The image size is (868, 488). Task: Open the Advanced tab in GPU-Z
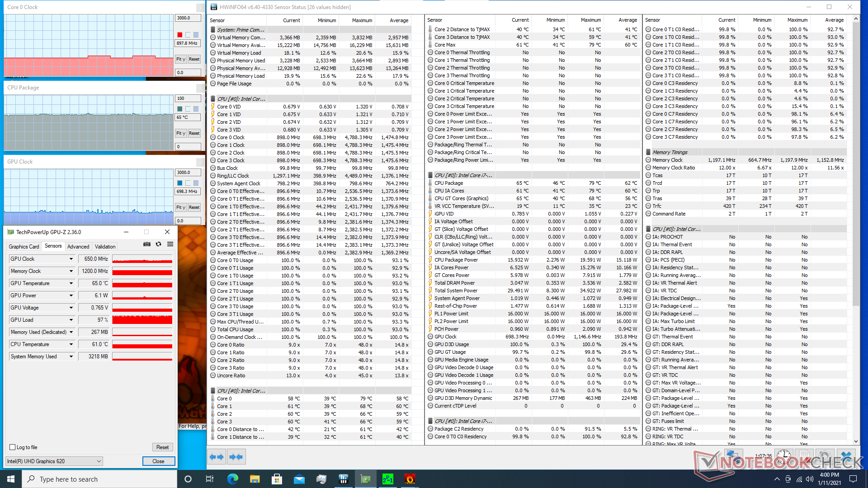pyautogui.click(x=78, y=247)
